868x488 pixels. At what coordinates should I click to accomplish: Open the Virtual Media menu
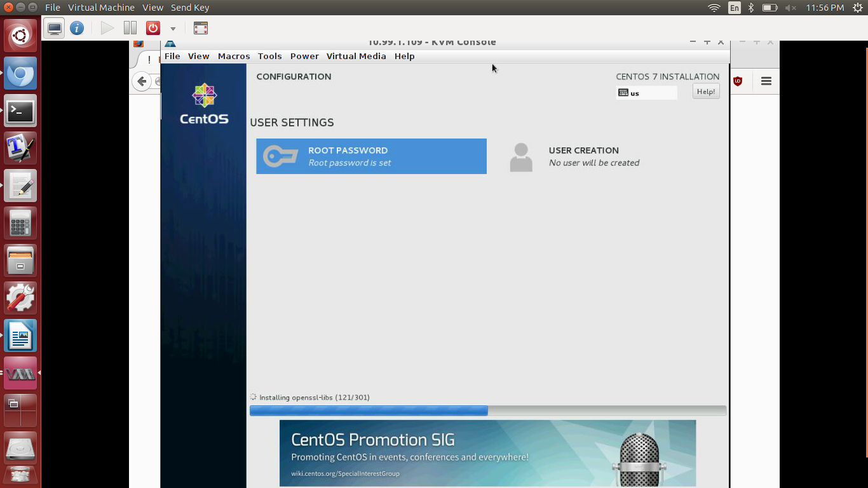click(356, 56)
